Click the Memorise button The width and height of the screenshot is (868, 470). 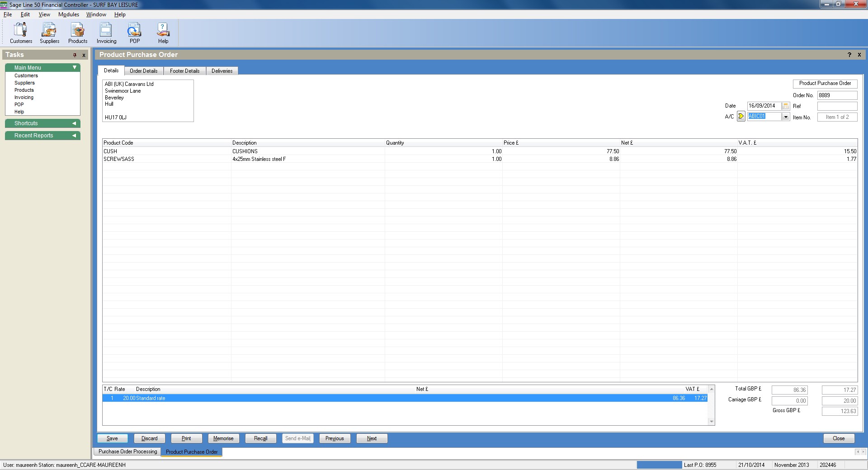[x=223, y=438]
